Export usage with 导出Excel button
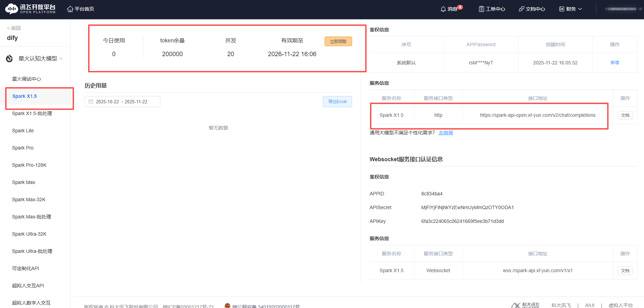This screenshot has width=644, height=308. tap(337, 102)
